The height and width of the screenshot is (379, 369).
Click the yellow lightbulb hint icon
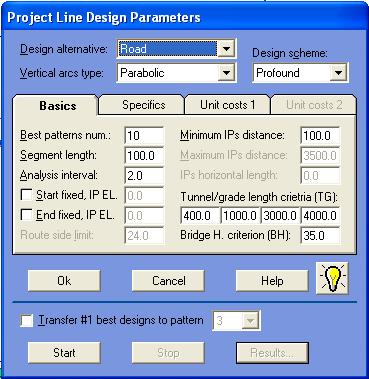coord(332,278)
